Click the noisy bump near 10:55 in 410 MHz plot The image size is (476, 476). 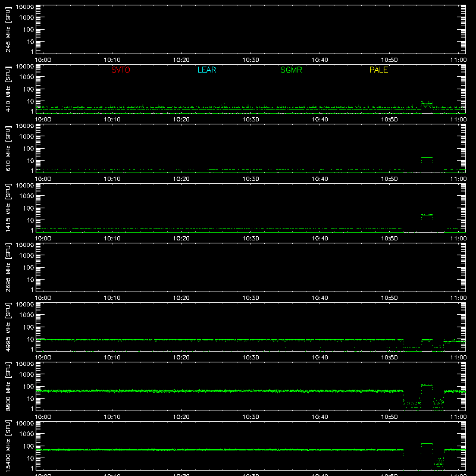tap(427, 104)
